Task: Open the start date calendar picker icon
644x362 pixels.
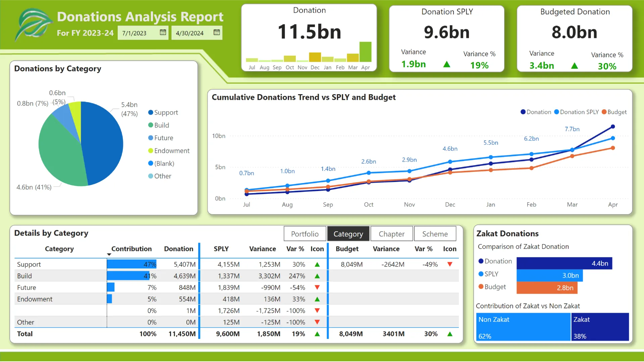Action: coord(163,33)
